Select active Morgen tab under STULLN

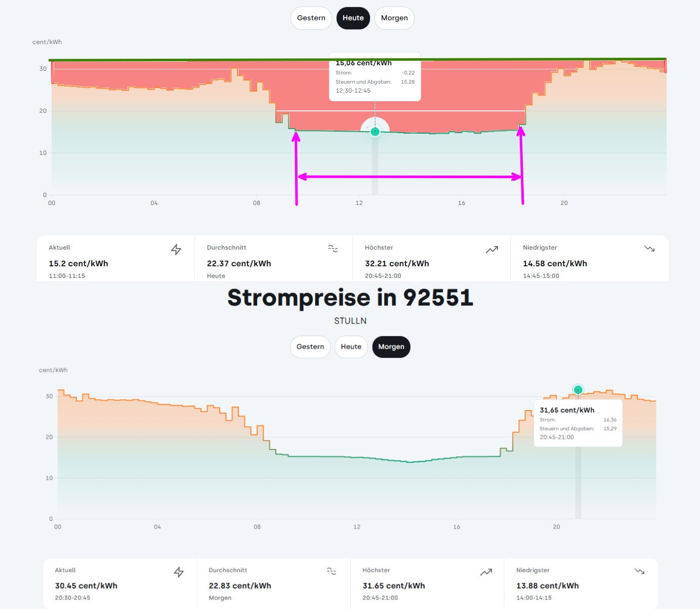(391, 347)
